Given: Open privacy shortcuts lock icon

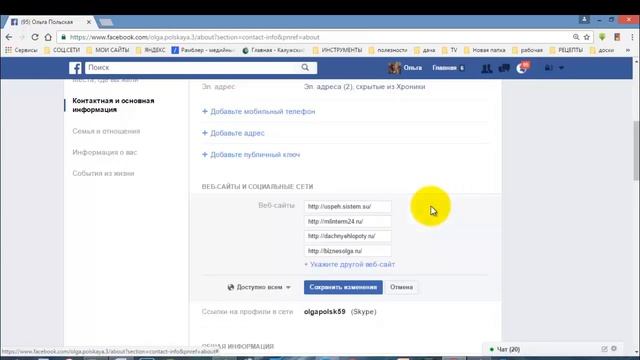Looking at the screenshot, I should click(x=548, y=68).
